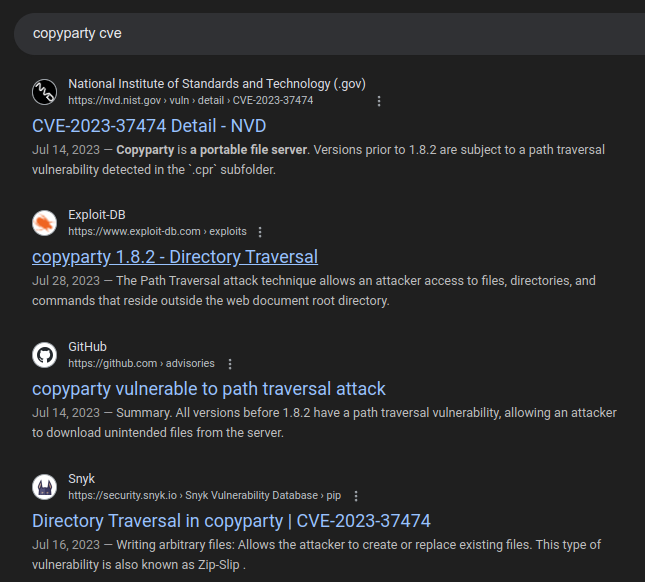The height and width of the screenshot is (582, 645).
Task: Open copyparty vulnerable to path traversal attack
Action: point(209,389)
